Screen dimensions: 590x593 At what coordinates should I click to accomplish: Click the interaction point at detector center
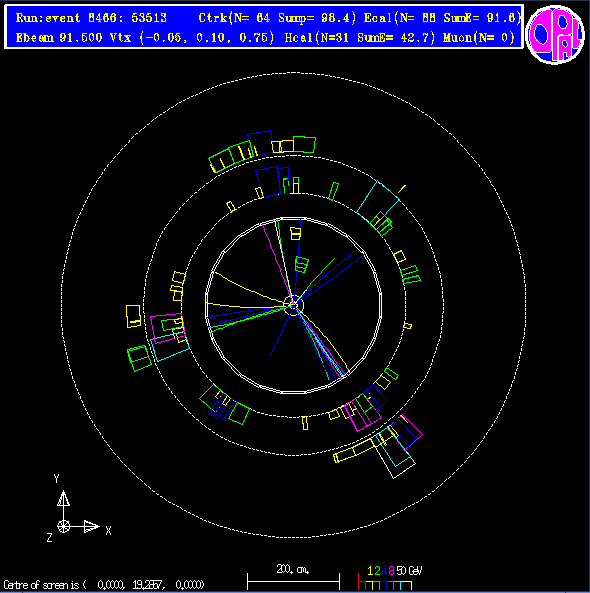293,305
